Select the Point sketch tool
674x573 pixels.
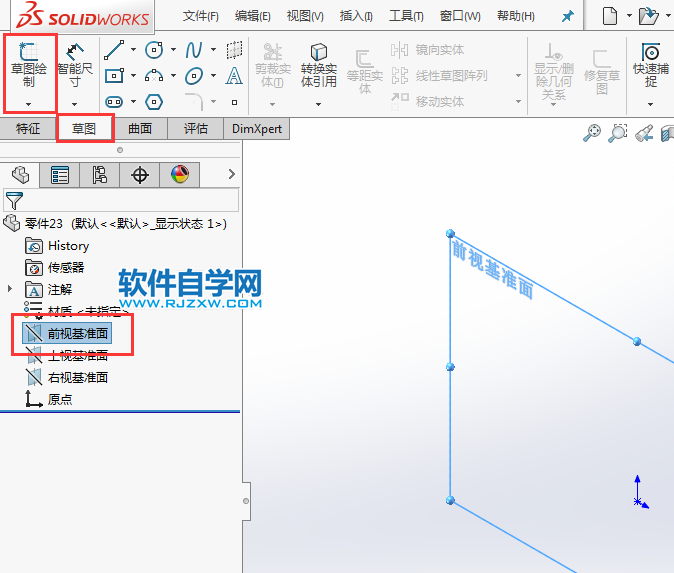click(x=234, y=102)
